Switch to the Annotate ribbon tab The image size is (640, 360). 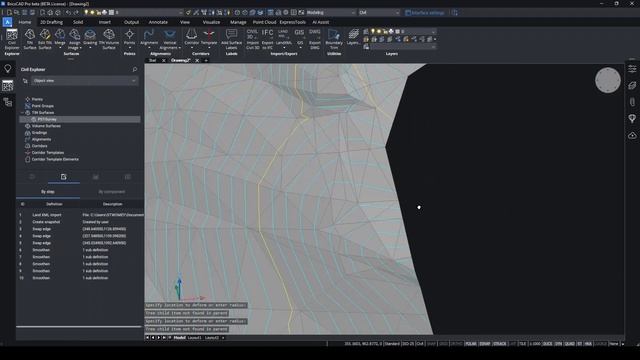pyautogui.click(x=158, y=22)
